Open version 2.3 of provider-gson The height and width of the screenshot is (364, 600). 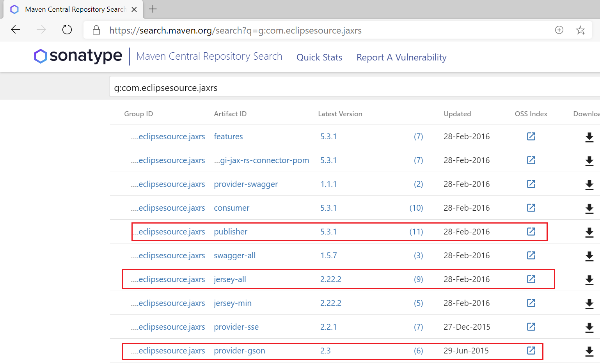(x=325, y=351)
